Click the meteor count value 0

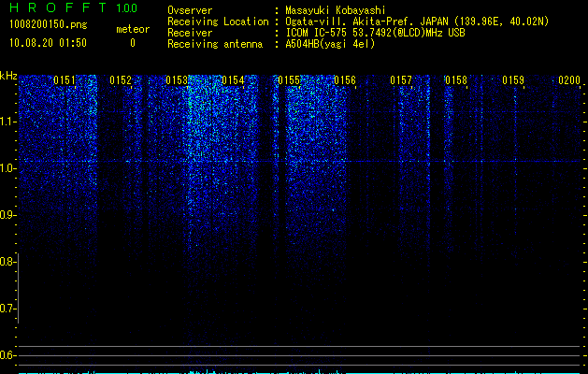pyautogui.click(x=133, y=43)
